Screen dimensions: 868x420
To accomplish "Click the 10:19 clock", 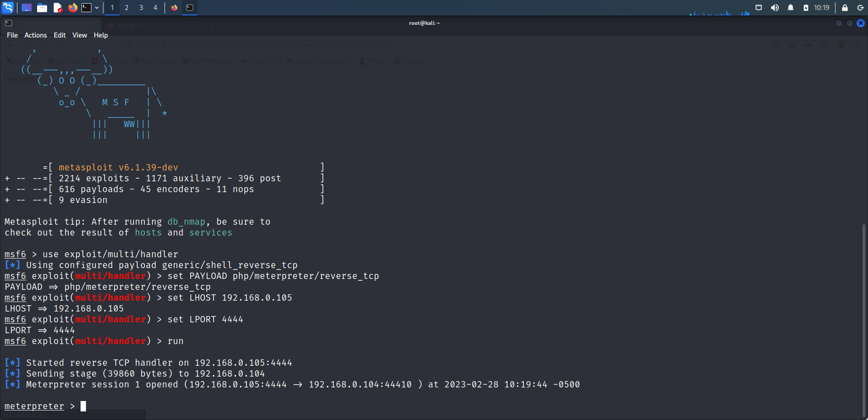I will point(821,8).
